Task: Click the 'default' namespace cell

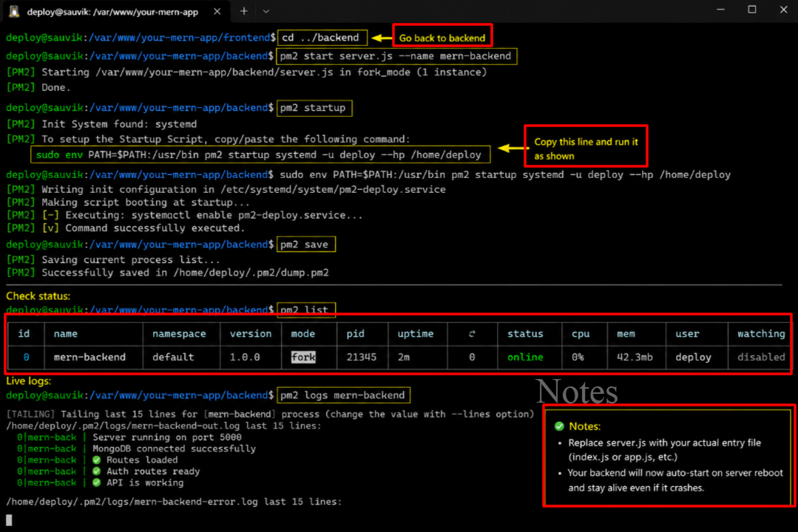Action: point(173,357)
